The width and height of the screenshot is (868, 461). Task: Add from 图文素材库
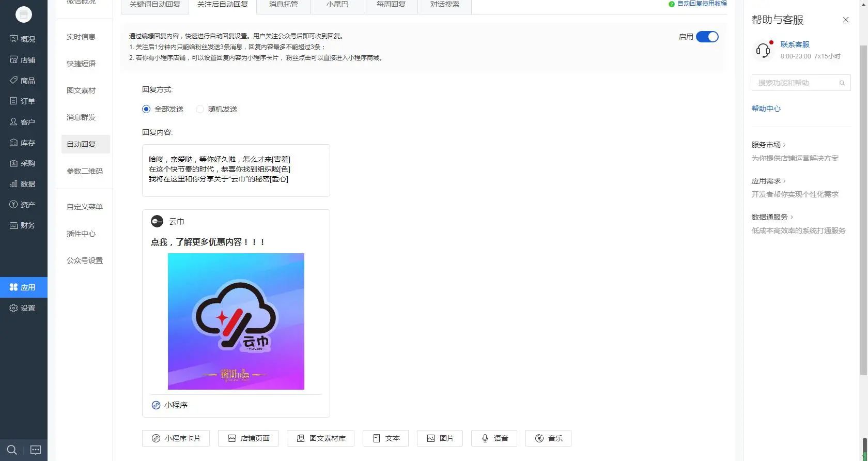click(x=320, y=438)
